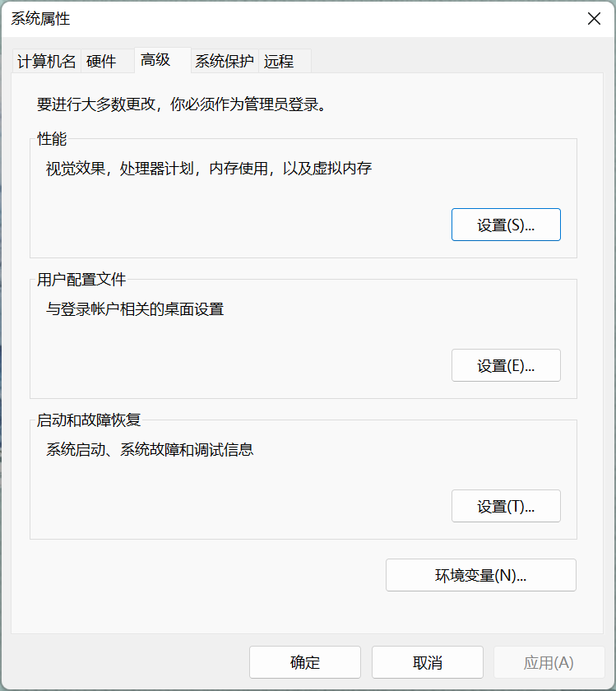Close the 系统属性 window
616x691 pixels.
coord(594,18)
